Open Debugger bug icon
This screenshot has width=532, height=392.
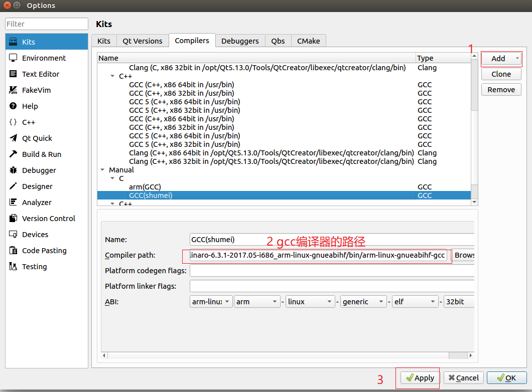(x=13, y=170)
